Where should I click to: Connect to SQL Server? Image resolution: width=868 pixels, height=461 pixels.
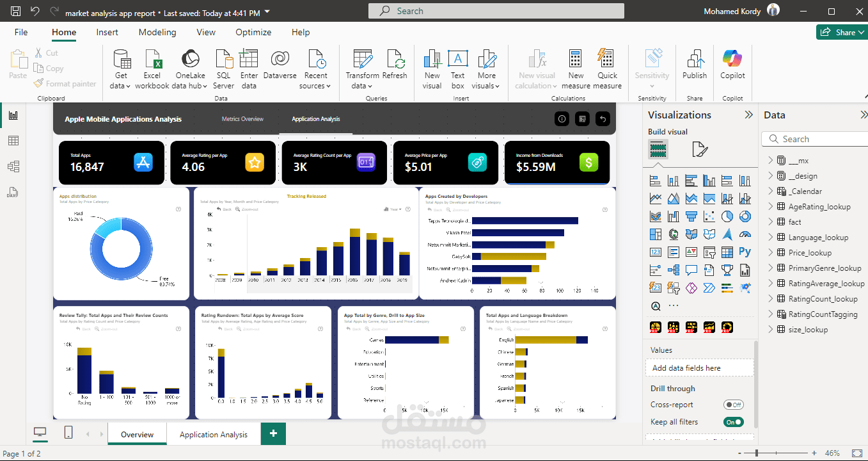tap(224, 69)
